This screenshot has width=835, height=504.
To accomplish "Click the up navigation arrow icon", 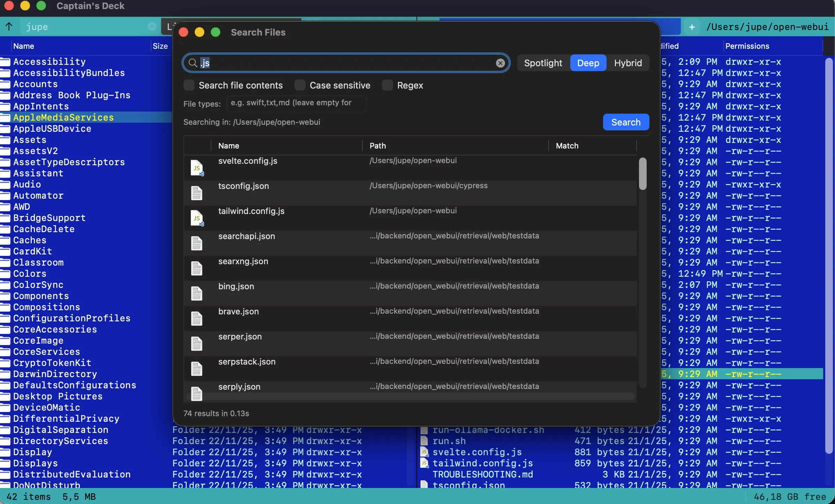I will [9, 26].
